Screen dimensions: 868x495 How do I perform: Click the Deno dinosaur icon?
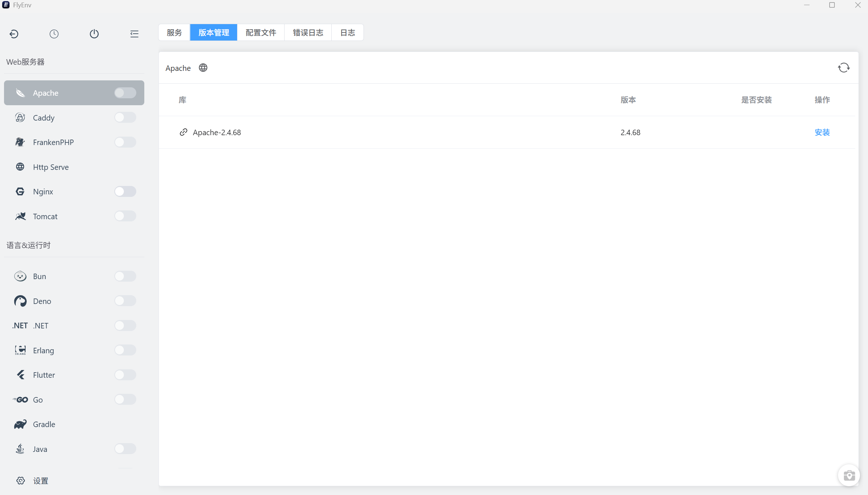coord(20,301)
